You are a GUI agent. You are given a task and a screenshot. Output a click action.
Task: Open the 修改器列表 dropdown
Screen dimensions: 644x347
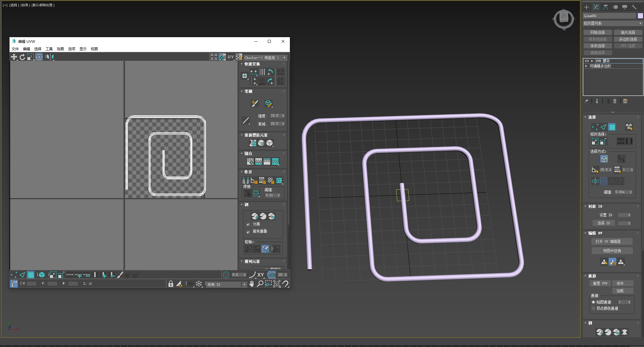[613, 23]
